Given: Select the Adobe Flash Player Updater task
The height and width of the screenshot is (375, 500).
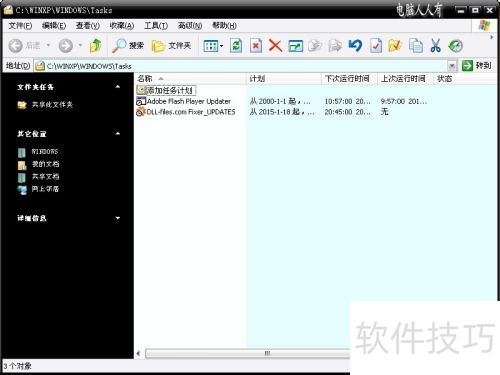Looking at the screenshot, I should [x=189, y=101].
